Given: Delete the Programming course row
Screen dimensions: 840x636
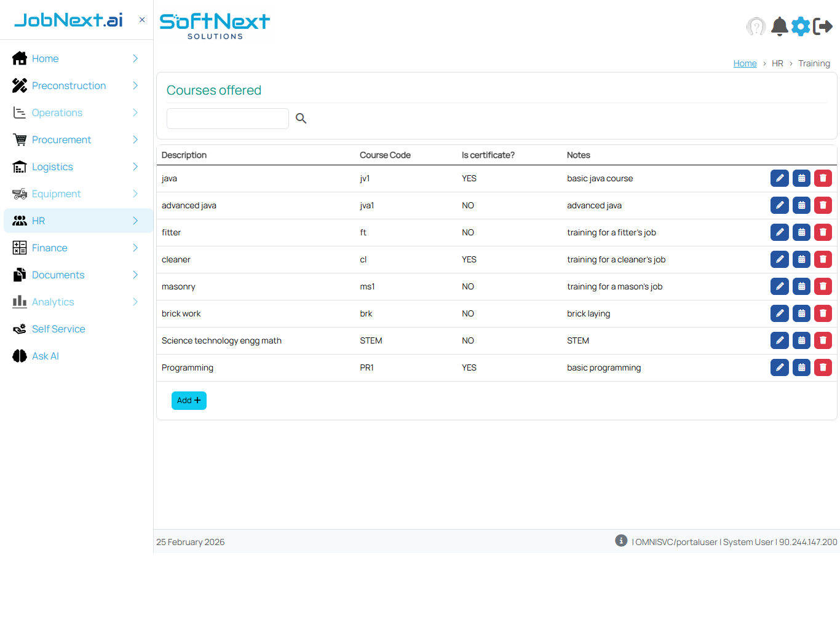Looking at the screenshot, I should tap(823, 367).
